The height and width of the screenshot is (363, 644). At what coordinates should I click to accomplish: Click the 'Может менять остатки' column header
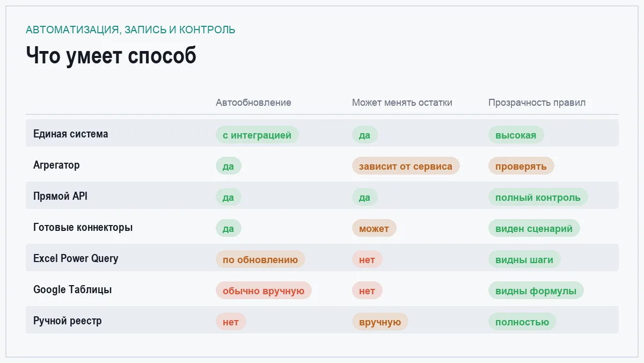coord(402,102)
